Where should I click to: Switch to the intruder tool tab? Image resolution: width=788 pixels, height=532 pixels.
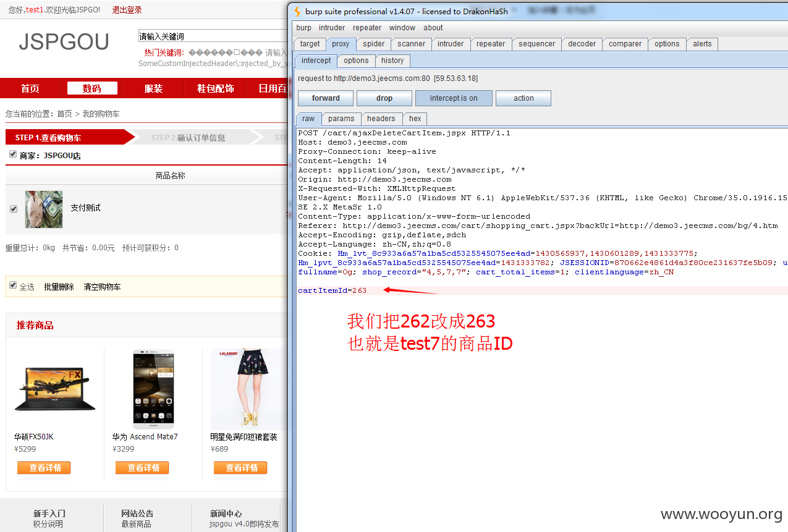click(451, 44)
